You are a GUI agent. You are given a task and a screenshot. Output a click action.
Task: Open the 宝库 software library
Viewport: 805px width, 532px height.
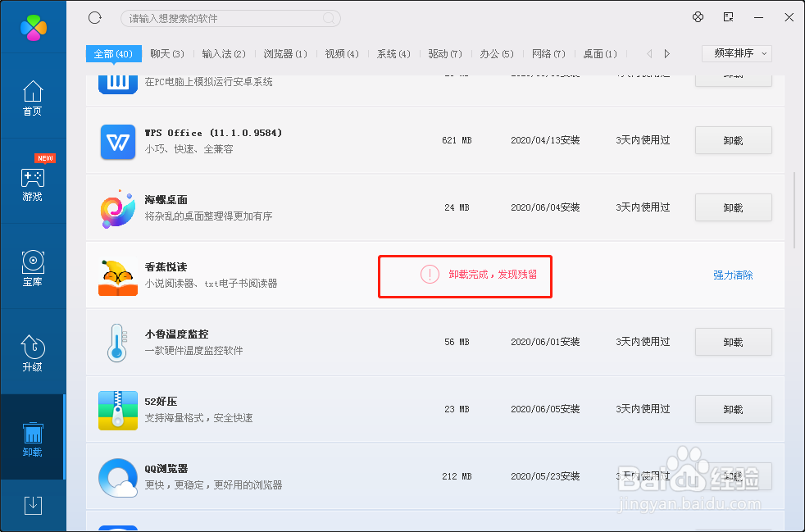32,269
